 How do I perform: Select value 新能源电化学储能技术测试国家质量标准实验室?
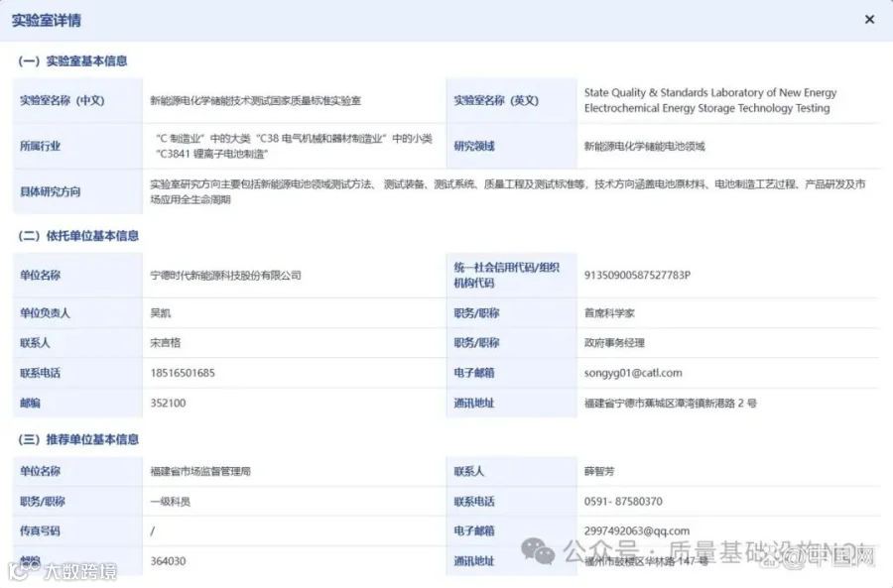point(256,101)
